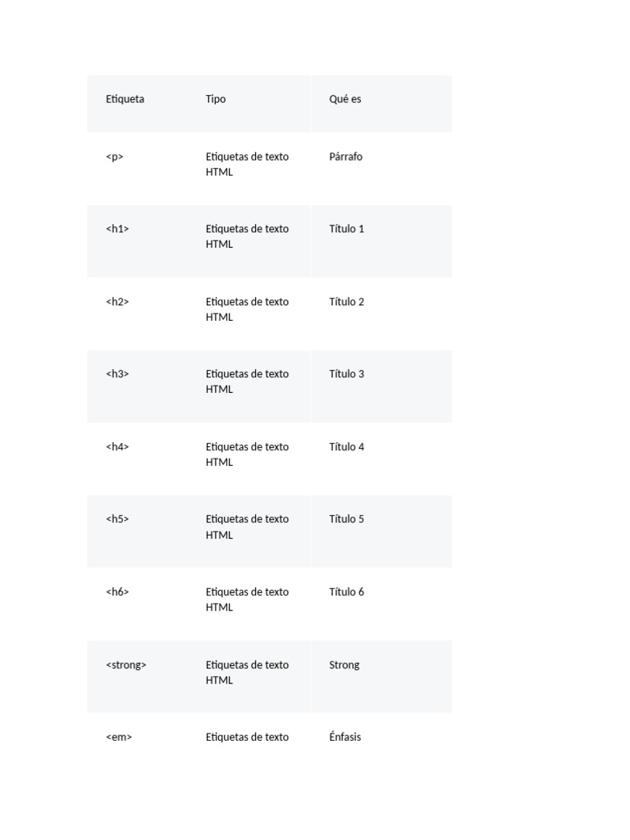Screen dimensions: 630x840
Task: Click the 'Título 6' text
Action: pos(346,592)
